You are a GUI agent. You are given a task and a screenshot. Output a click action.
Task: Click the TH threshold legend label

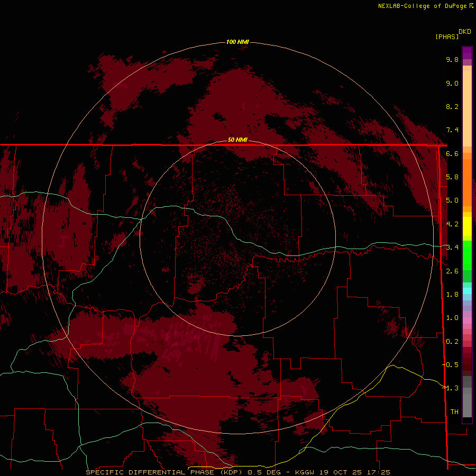pyautogui.click(x=454, y=412)
